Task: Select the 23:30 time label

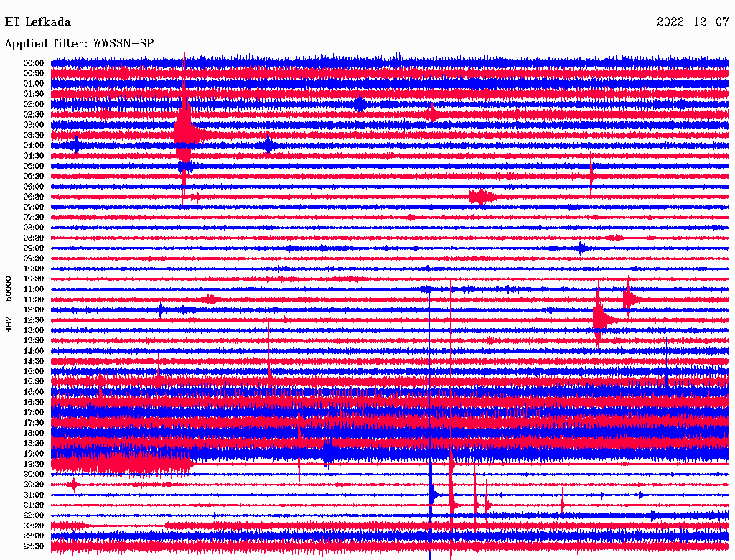Action: [33, 546]
